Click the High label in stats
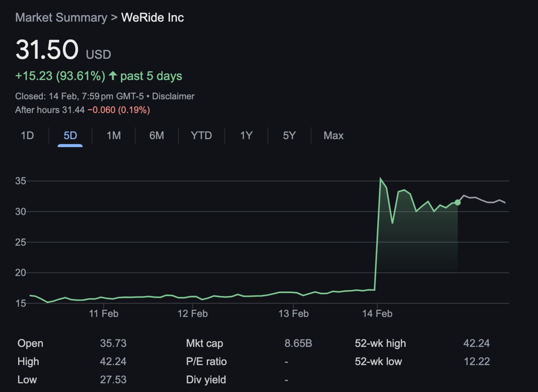538x392 pixels. point(28,362)
